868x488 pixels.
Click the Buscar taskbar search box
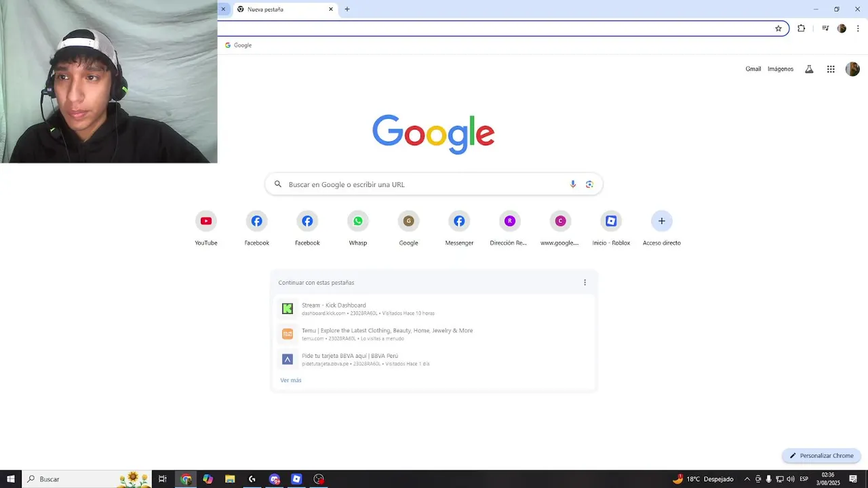pyautogui.click(x=86, y=479)
